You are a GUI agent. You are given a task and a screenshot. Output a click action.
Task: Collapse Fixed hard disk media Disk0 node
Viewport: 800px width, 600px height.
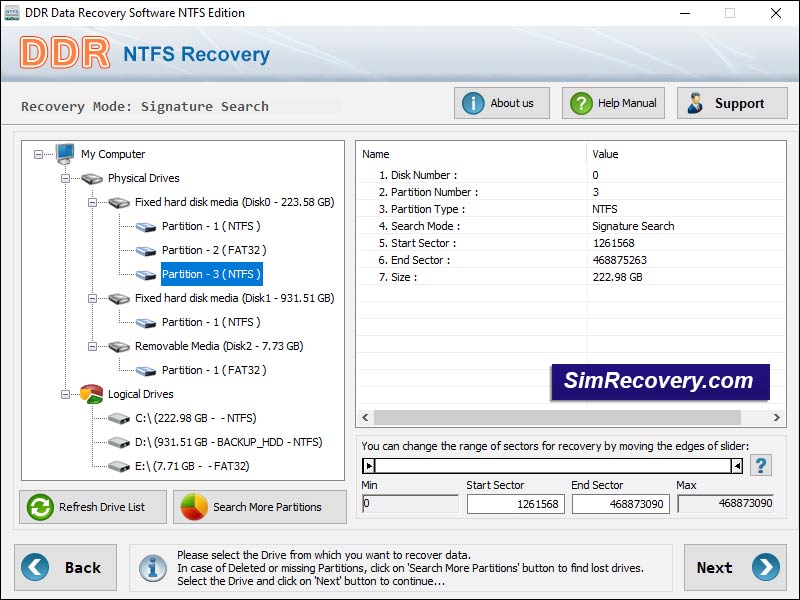coord(92,202)
